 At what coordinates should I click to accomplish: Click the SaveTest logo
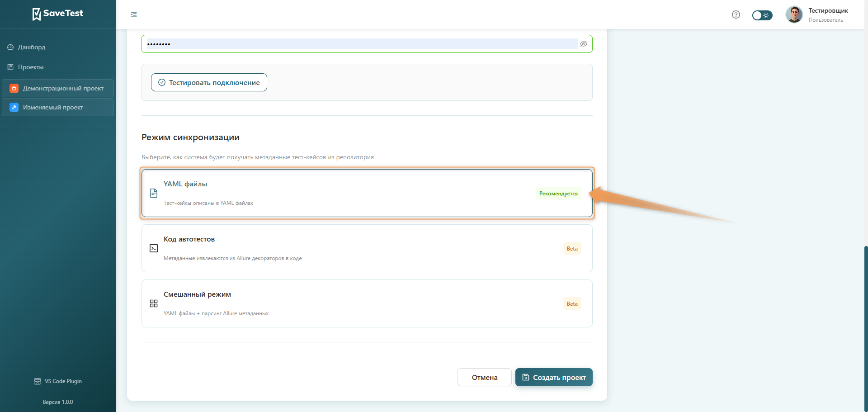point(57,14)
